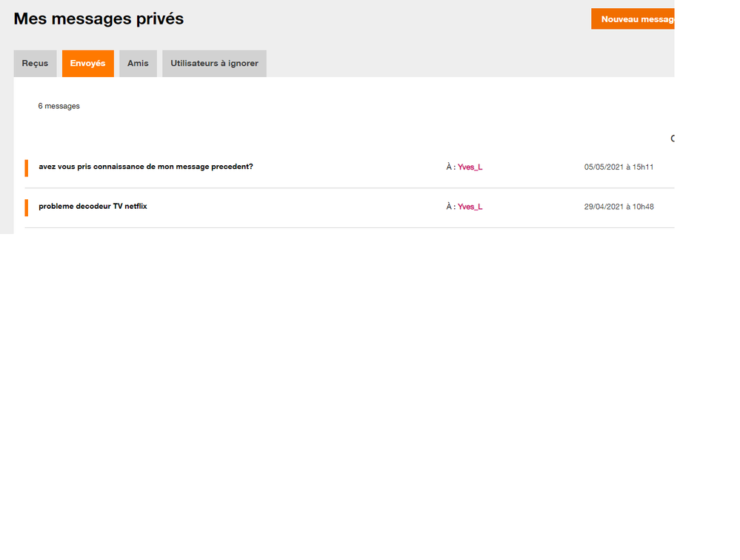Click the separator line between the two messages

[348, 188]
